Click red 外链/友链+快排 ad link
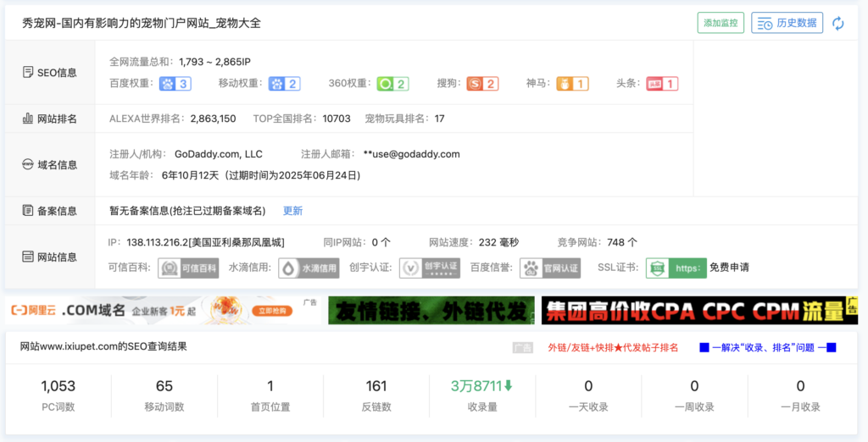This screenshot has height=442, width=868. (613, 348)
